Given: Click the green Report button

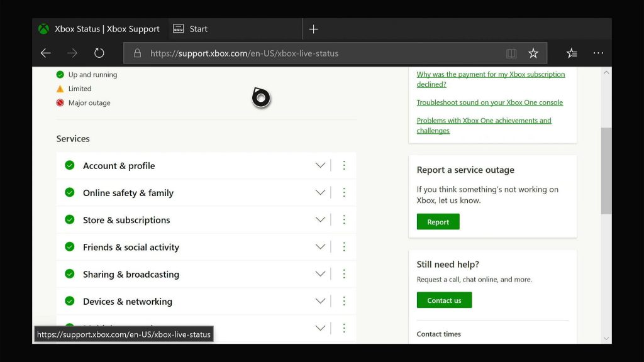Looking at the screenshot, I should tap(438, 222).
